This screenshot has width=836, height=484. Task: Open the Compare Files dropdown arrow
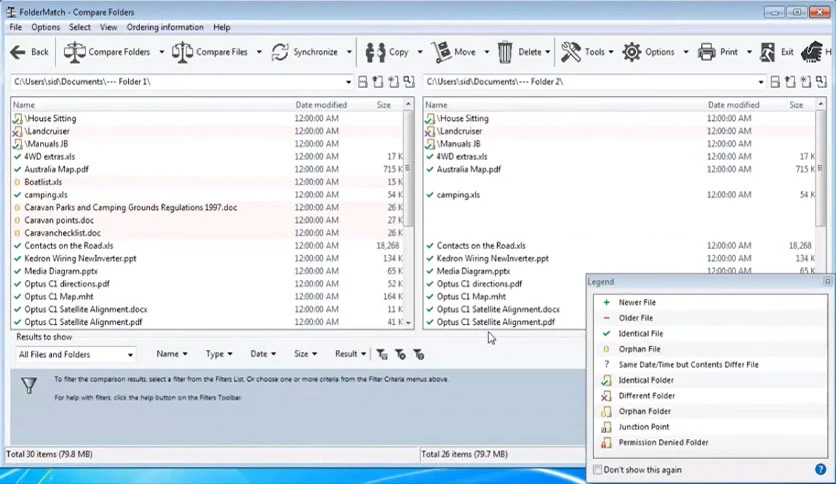click(x=259, y=52)
